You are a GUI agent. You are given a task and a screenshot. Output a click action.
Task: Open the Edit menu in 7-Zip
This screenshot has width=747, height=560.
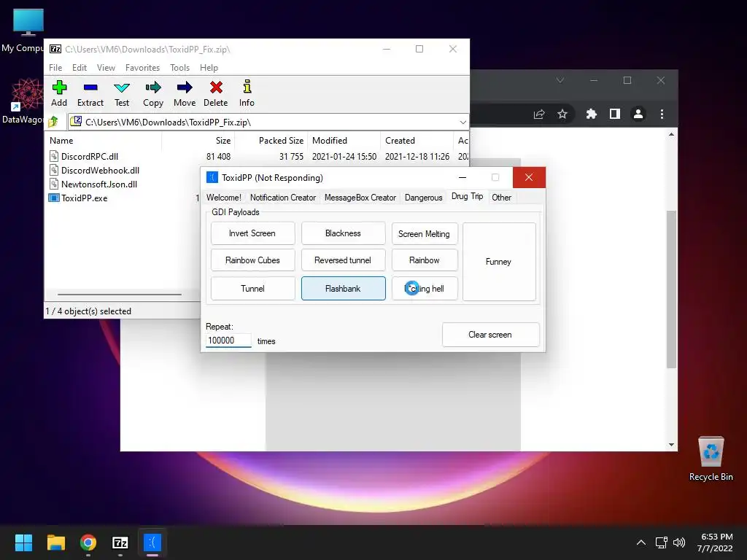coord(79,68)
